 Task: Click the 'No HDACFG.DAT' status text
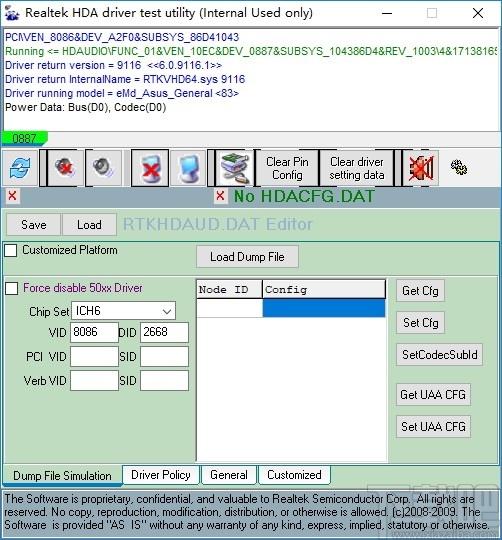(x=304, y=196)
